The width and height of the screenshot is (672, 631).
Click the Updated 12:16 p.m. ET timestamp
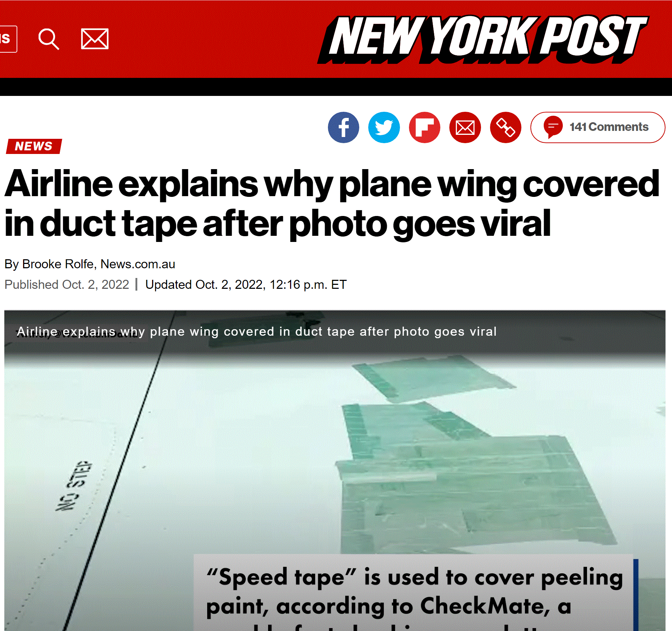[x=246, y=284]
